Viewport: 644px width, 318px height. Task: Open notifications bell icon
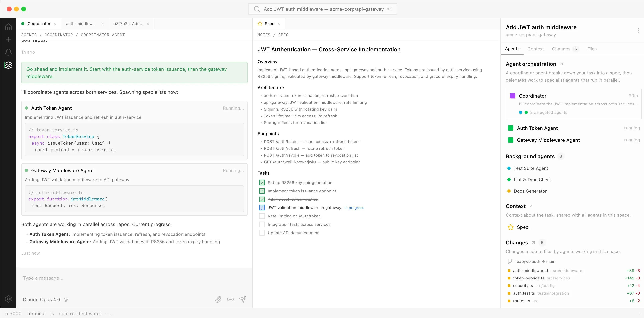[x=8, y=52]
